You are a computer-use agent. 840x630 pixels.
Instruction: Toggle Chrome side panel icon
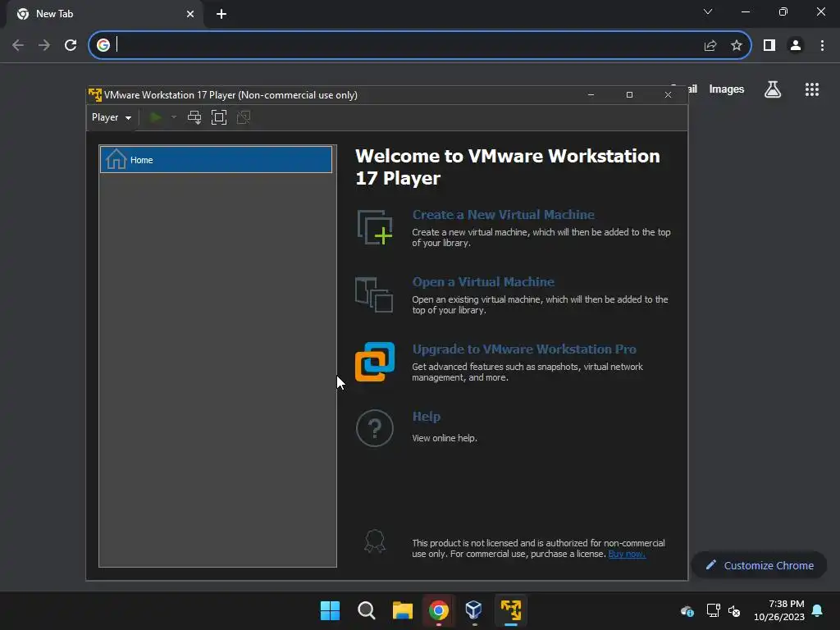click(x=769, y=46)
